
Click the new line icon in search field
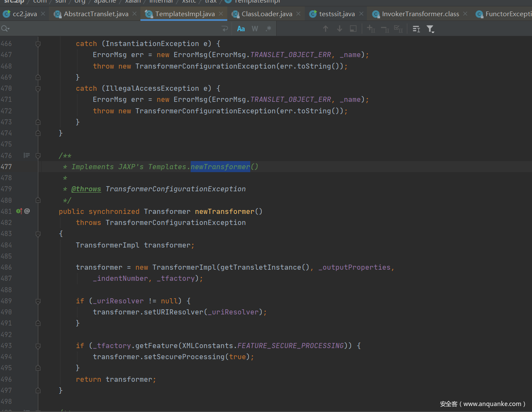coord(225,29)
